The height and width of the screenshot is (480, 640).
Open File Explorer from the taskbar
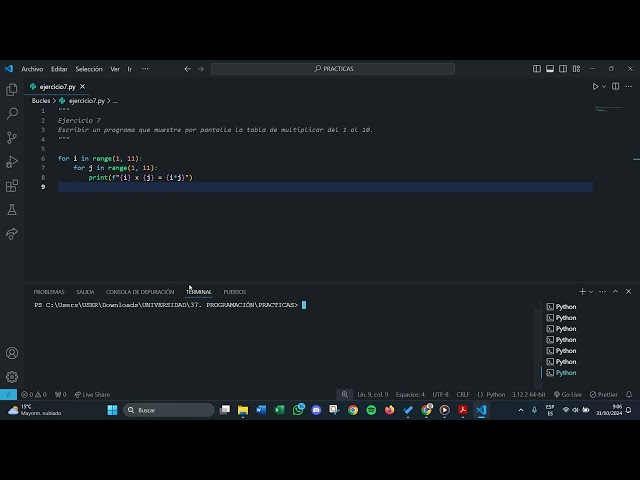(243, 410)
